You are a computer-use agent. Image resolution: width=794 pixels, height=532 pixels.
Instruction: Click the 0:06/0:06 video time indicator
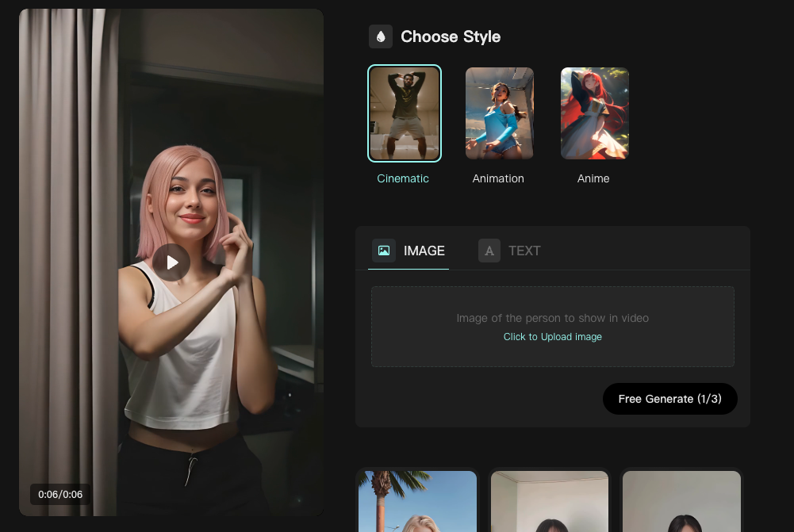point(60,495)
